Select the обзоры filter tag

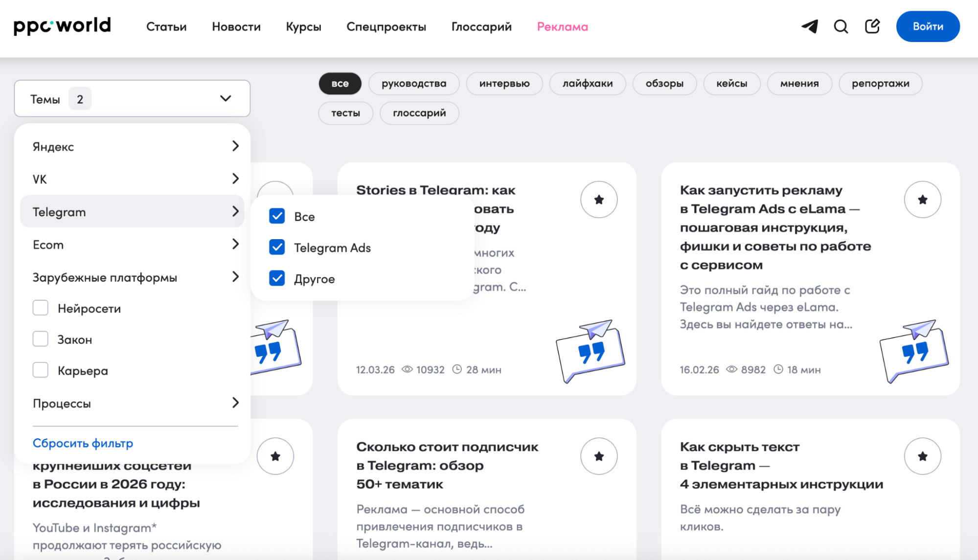pyautogui.click(x=664, y=84)
